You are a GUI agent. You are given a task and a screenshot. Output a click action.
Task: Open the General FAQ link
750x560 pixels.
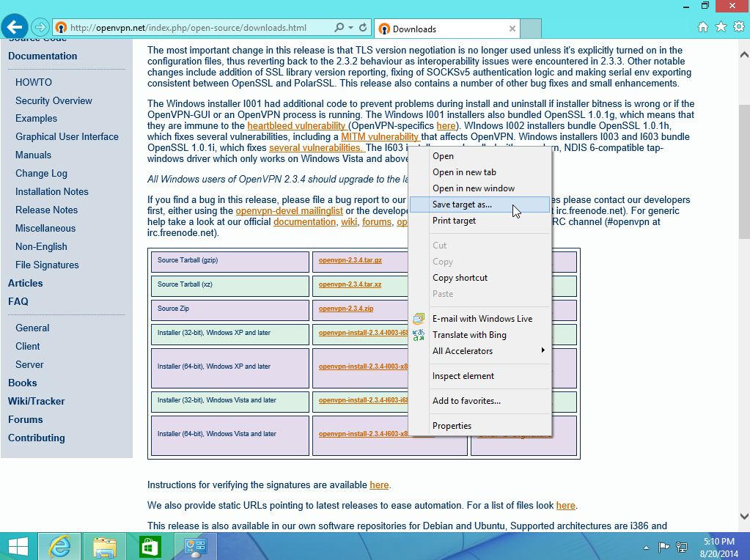(x=32, y=328)
